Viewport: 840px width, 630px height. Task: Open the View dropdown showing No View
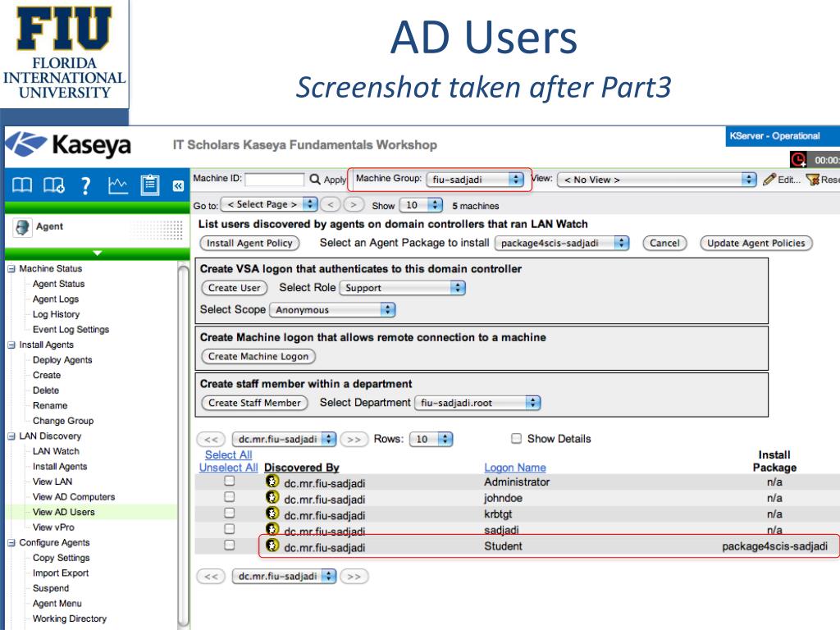657,180
